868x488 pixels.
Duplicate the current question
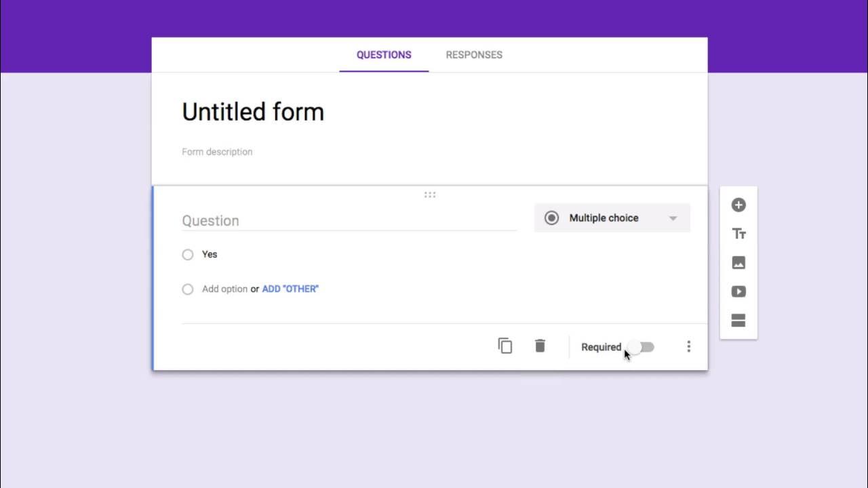(x=505, y=346)
